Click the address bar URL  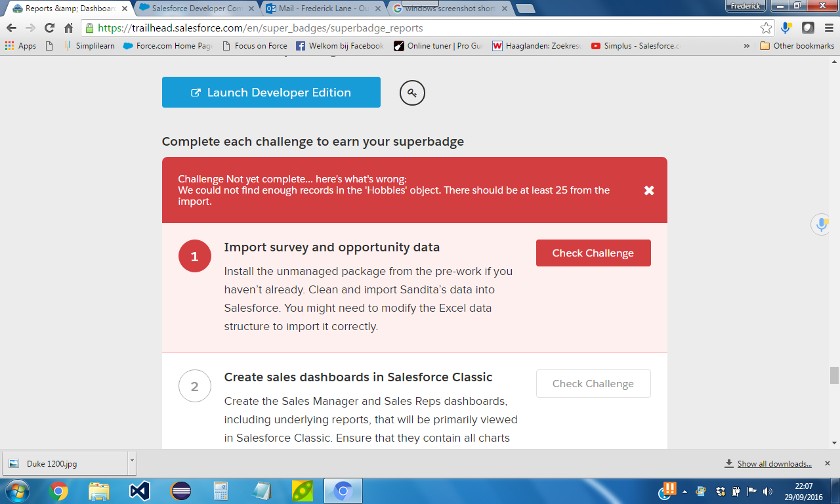pos(261,28)
